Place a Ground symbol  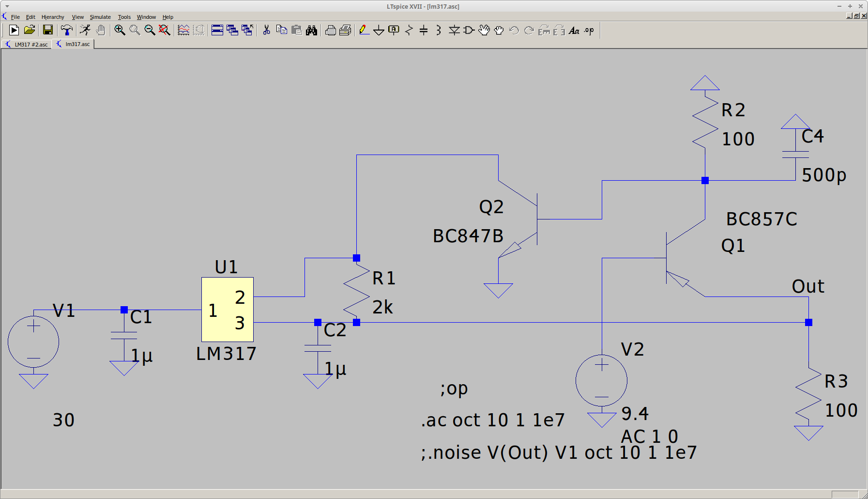(x=379, y=31)
